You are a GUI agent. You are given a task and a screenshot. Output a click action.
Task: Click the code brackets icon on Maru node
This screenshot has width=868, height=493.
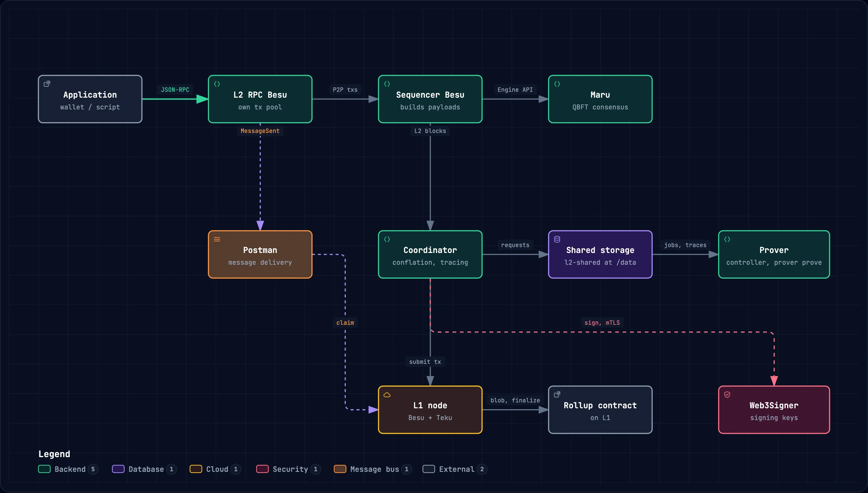click(x=557, y=84)
